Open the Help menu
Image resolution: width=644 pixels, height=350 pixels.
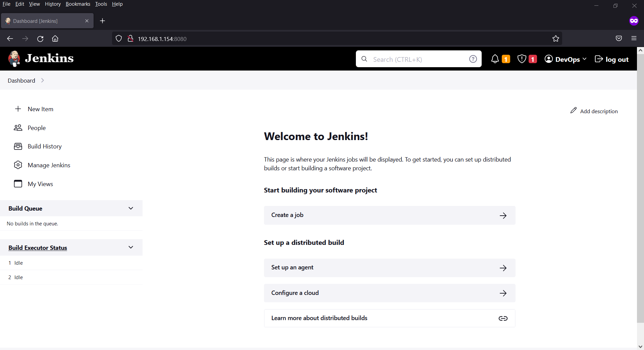117,4
